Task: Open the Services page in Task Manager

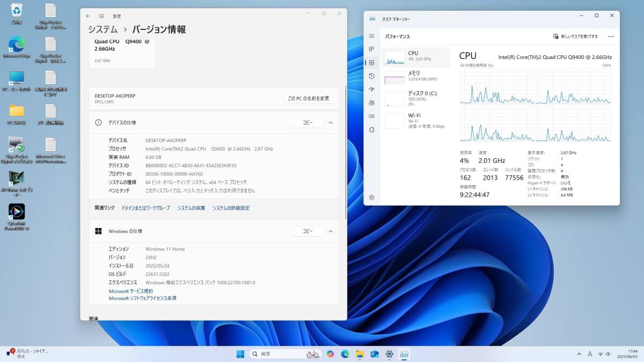Action: click(371, 130)
